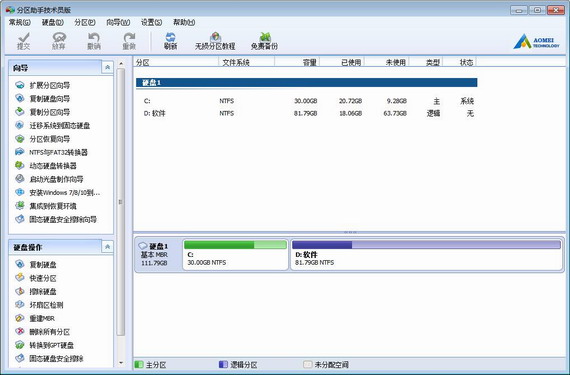The image size is (570, 375).
Task: Click the left panel scrollbar down arrow
Action: tap(121, 363)
